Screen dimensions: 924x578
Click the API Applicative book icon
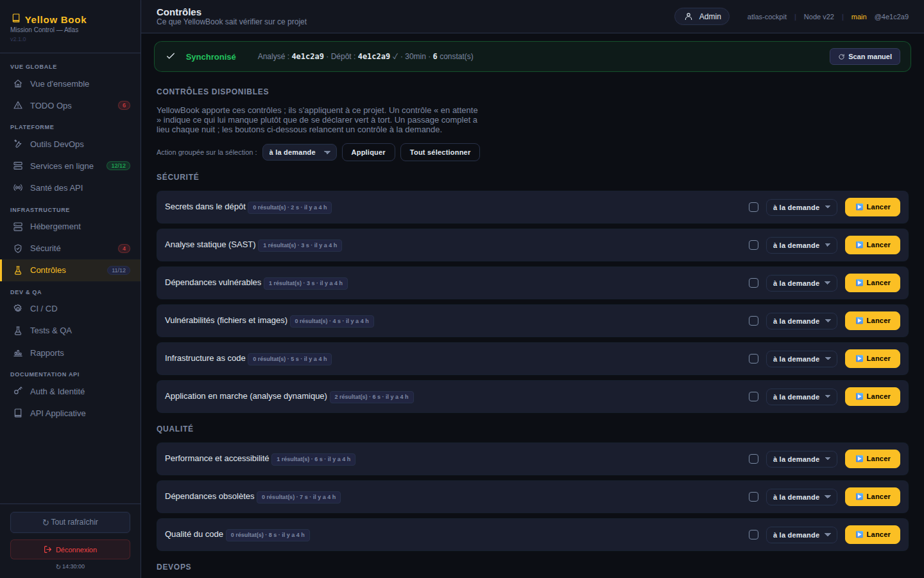pyautogui.click(x=18, y=414)
